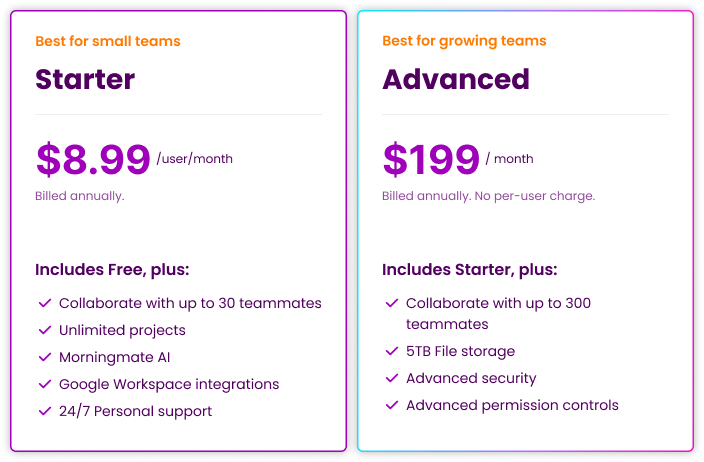The height and width of the screenshot is (462, 704).
Task: Click the 'Best for growing teams' label
Action: tap(464, 41)
